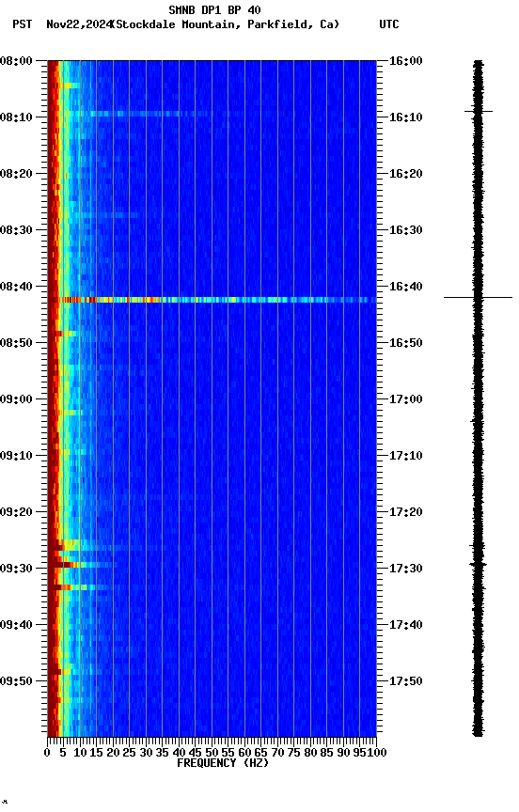Click the 75 Hz frequency axis label
The image size is (519, 812).
293,754
